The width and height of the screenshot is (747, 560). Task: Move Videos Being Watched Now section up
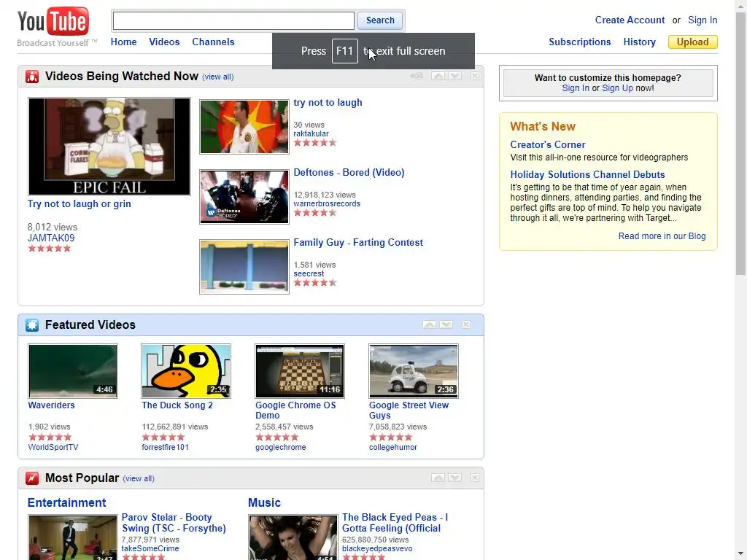click(438, 76)
